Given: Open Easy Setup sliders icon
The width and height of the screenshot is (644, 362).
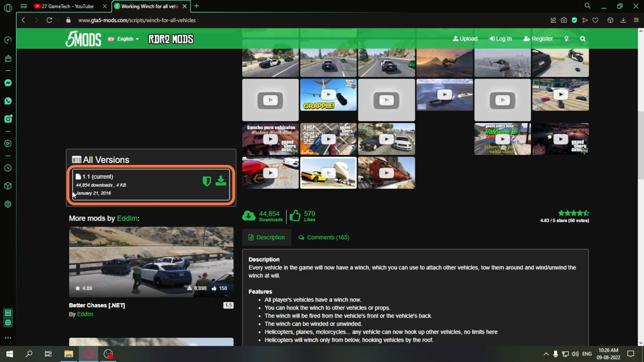Looking at the screenshot, I should [x=636, y=20].
